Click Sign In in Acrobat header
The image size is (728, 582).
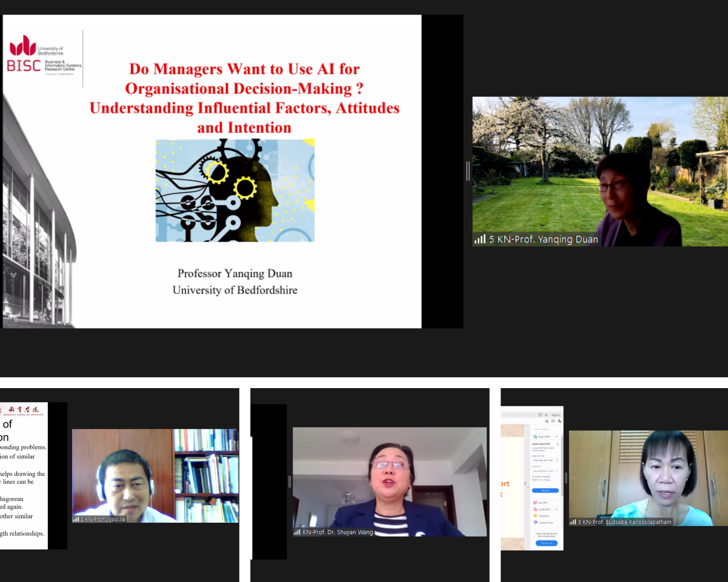555,415
